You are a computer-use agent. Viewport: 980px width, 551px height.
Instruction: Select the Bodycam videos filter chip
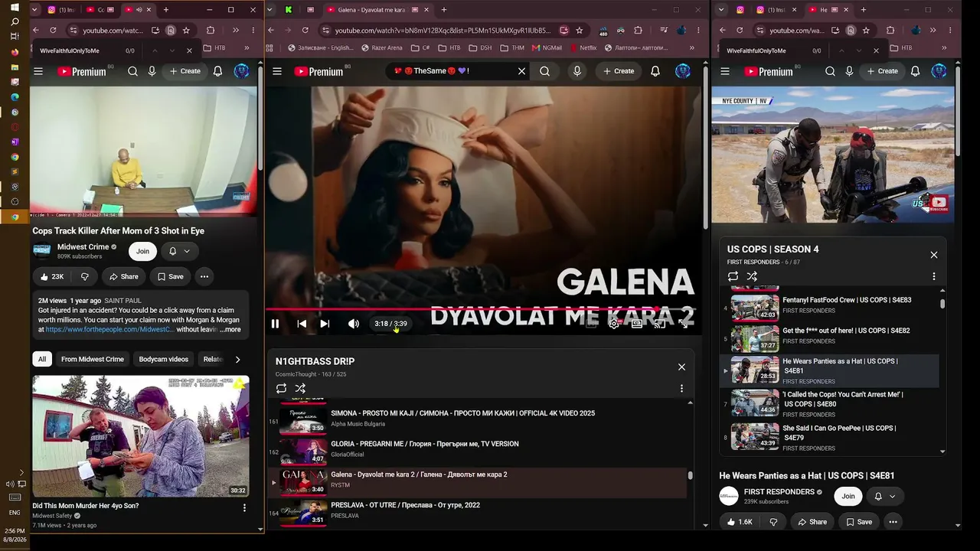163,359
